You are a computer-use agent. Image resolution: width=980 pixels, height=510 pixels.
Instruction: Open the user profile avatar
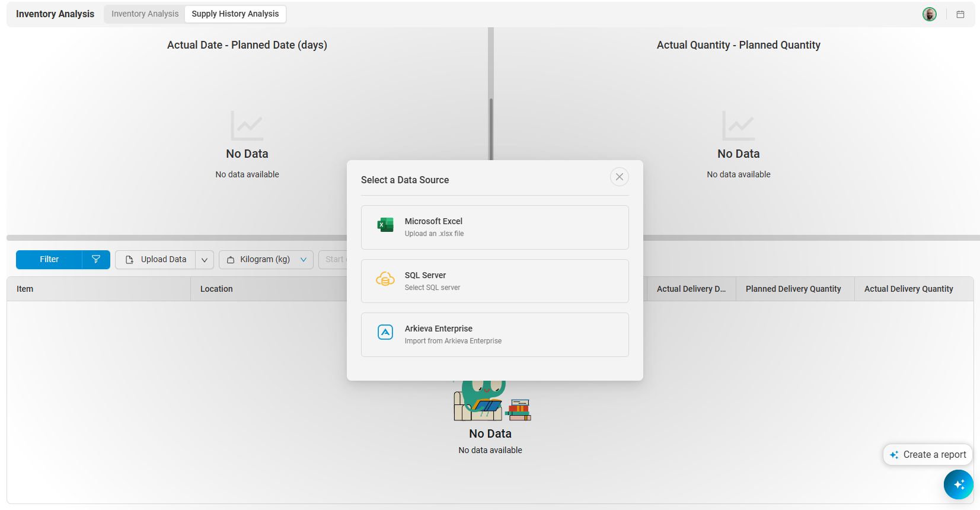[929, 14]
